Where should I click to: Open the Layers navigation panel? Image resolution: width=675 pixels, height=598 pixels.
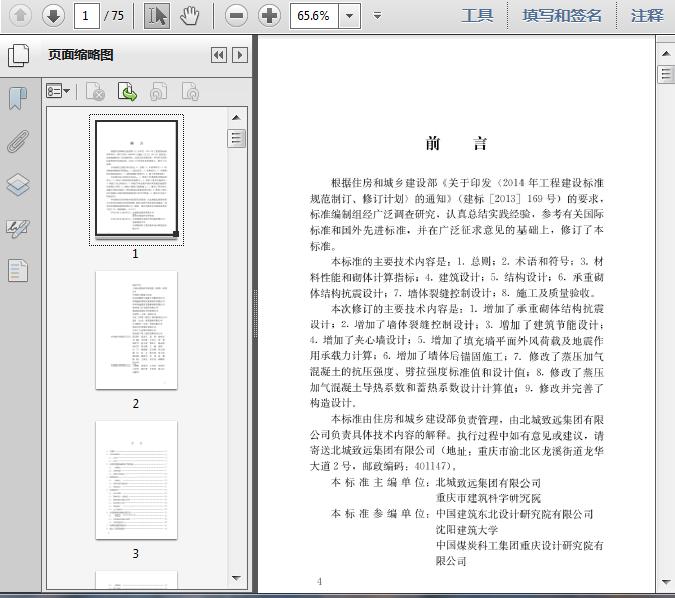pos(18,185)
